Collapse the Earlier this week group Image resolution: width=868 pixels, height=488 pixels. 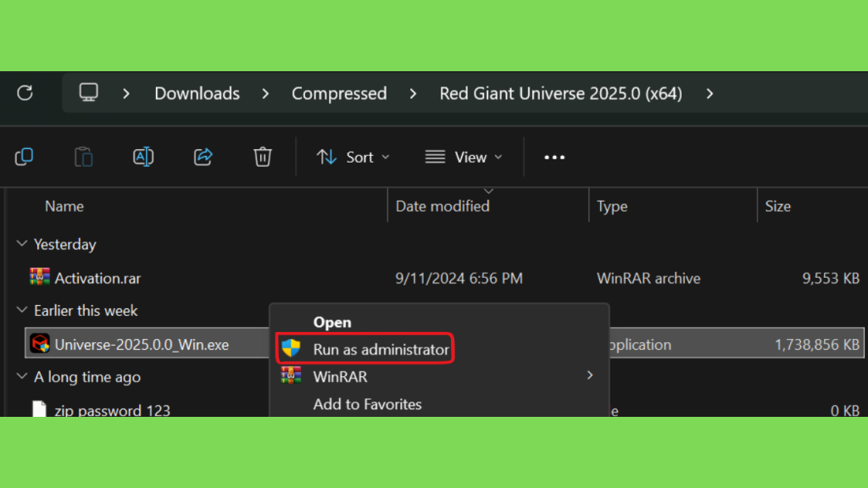(x=21, y=310)
